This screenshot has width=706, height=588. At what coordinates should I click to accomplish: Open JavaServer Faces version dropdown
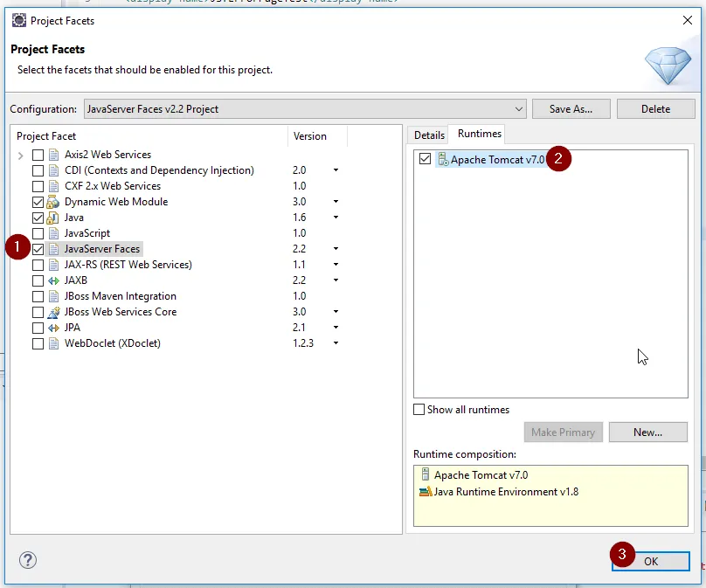pyautogui.click(x=336, y=249)
